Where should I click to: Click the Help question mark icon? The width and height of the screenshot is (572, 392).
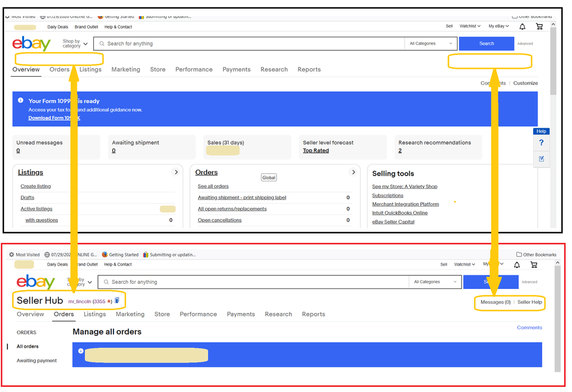[541, 142]
